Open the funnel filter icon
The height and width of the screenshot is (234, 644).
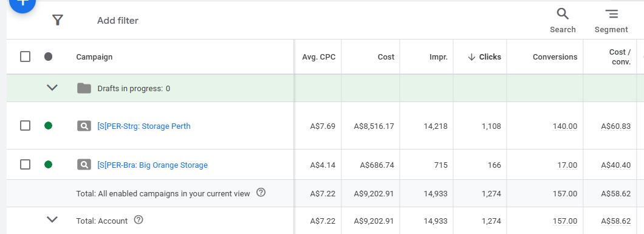(x=58, y=20)
